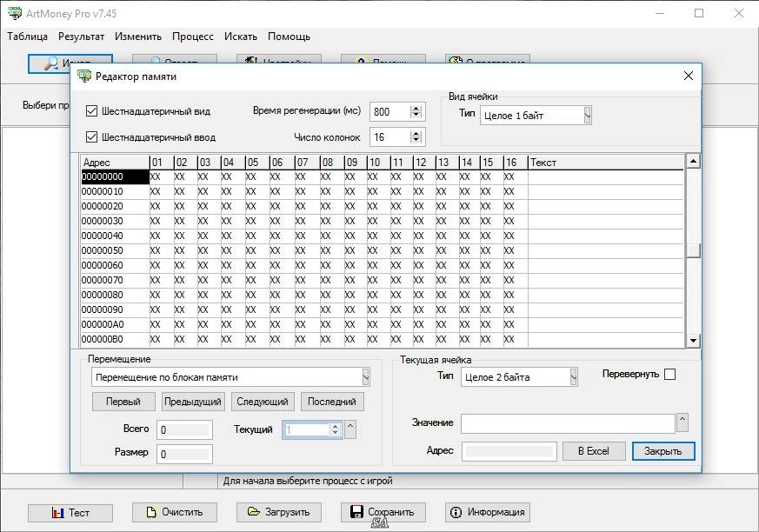Click the up arrow button beside Значение
The image size is (759, 532).
click(682, 422)
